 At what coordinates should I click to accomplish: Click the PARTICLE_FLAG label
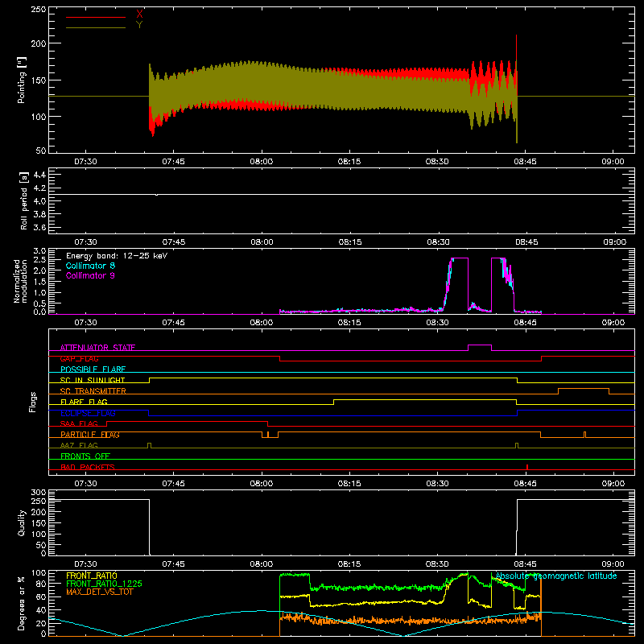click(x=90, y=435)
